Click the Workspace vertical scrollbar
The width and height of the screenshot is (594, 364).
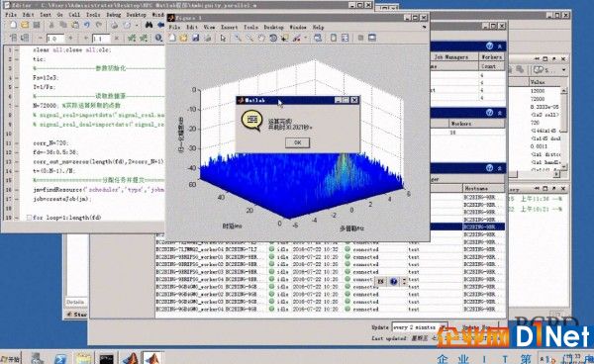coord(563,128)
